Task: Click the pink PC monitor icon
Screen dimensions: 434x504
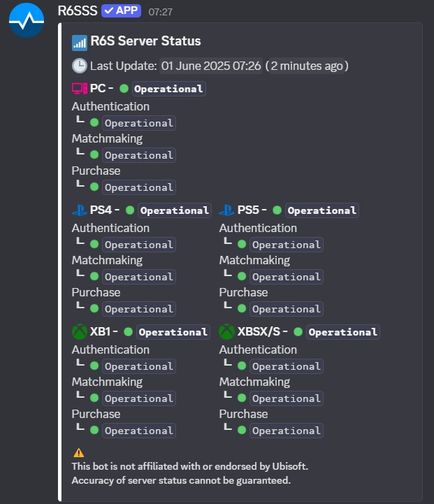Action: pyautogui.click(x=79, y=88)
